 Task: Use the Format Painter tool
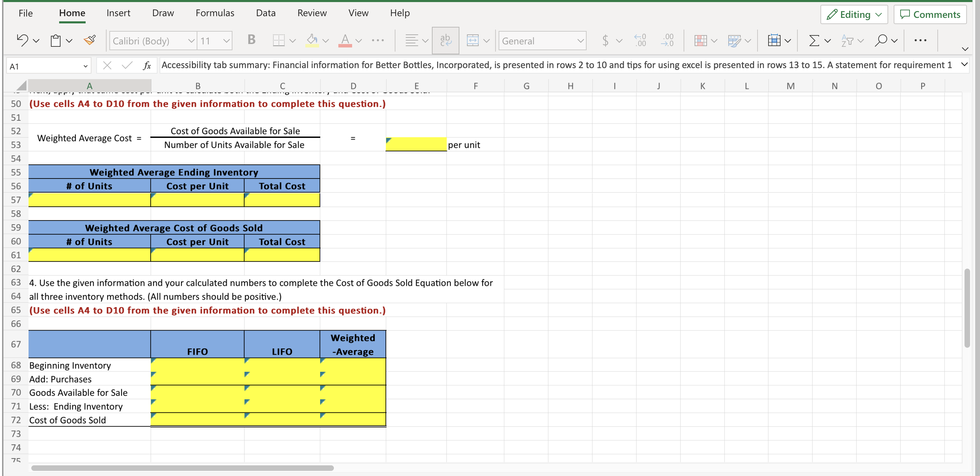click(90, 40)
